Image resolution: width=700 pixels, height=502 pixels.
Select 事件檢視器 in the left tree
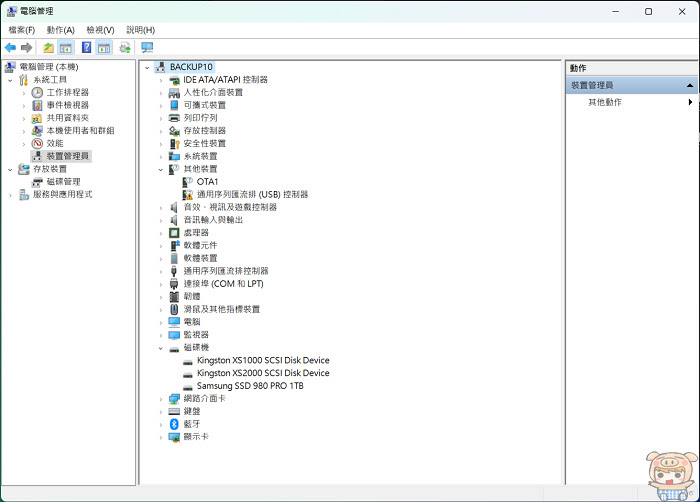point(68,105)
